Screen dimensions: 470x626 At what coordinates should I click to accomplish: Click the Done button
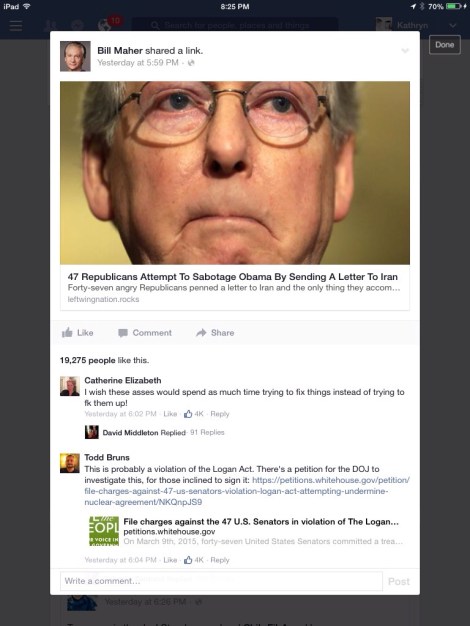point(444,45)
